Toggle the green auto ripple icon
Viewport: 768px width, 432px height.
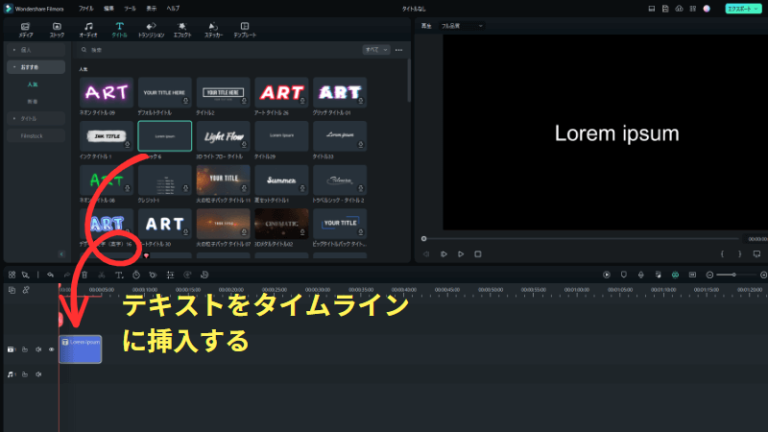pos(675,275)
